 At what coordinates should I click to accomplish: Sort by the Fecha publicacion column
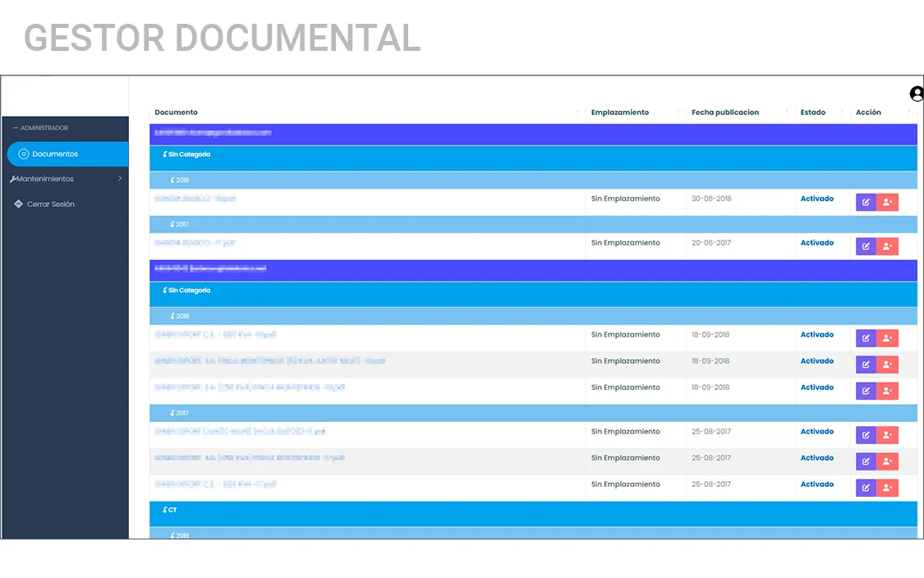pos(740,112)
